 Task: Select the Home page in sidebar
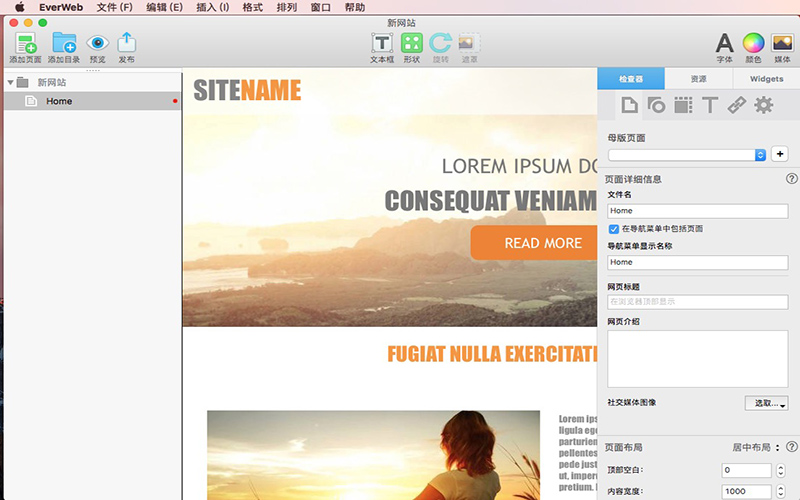93,101
